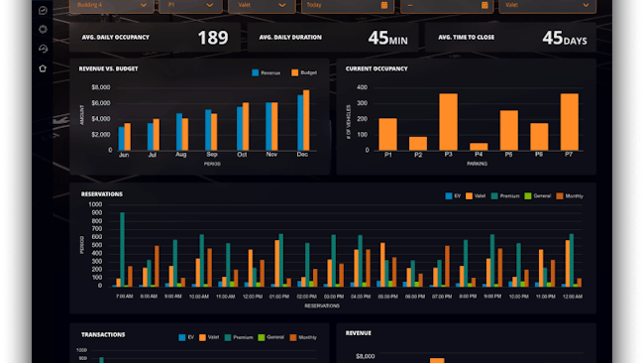Expand the P1 parking level dropdown
The image size is (644, 363).
coord(190,5)
